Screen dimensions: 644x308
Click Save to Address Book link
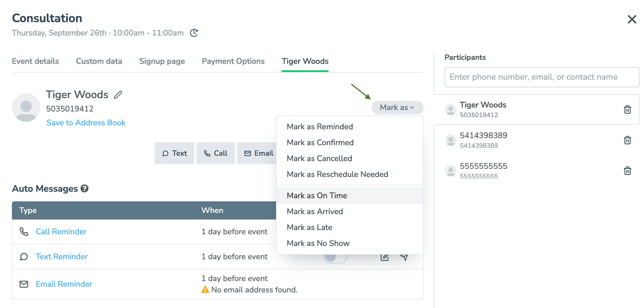[86, 123]
